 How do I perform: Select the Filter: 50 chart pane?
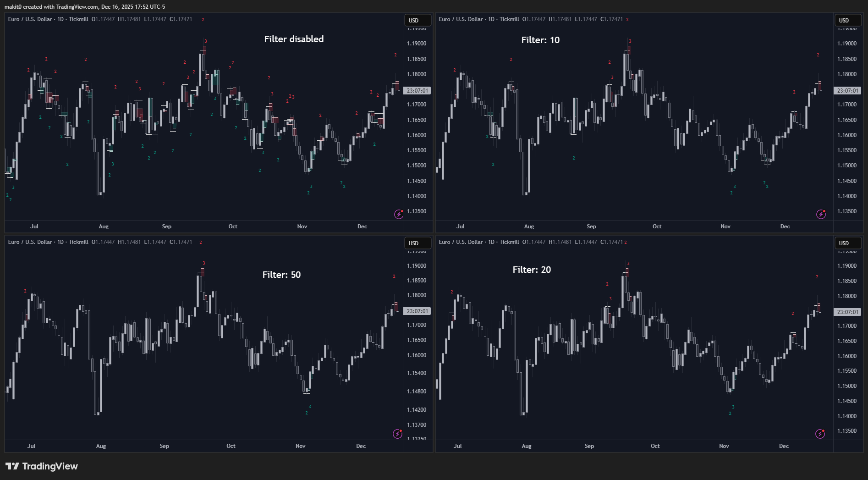(281, 274)
